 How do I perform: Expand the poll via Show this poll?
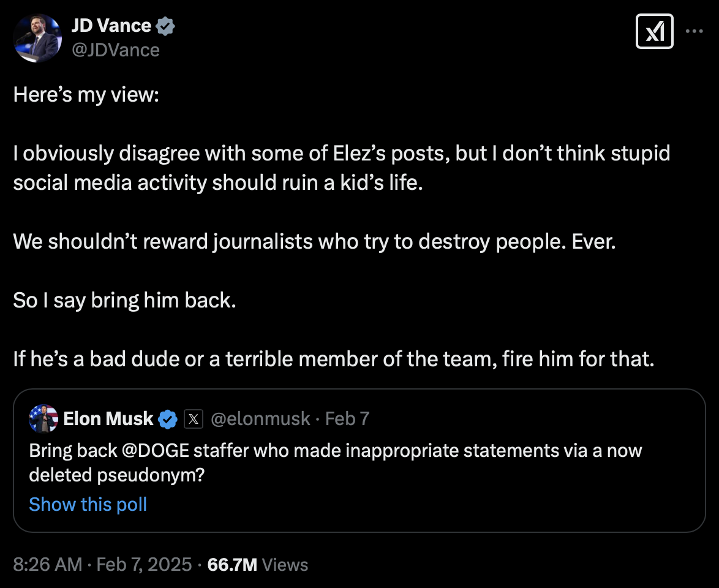tap(88, 504)
